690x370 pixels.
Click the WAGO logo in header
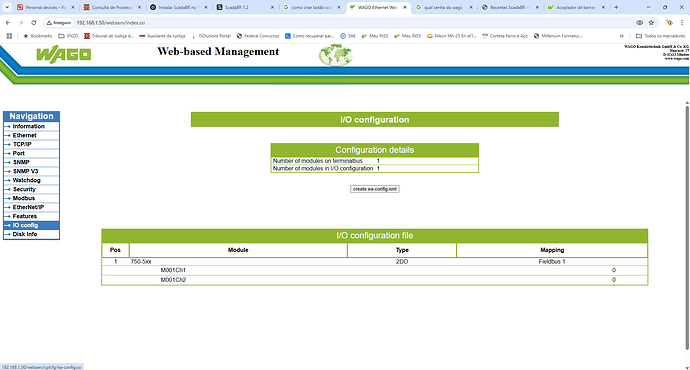(x=63, y=55)
